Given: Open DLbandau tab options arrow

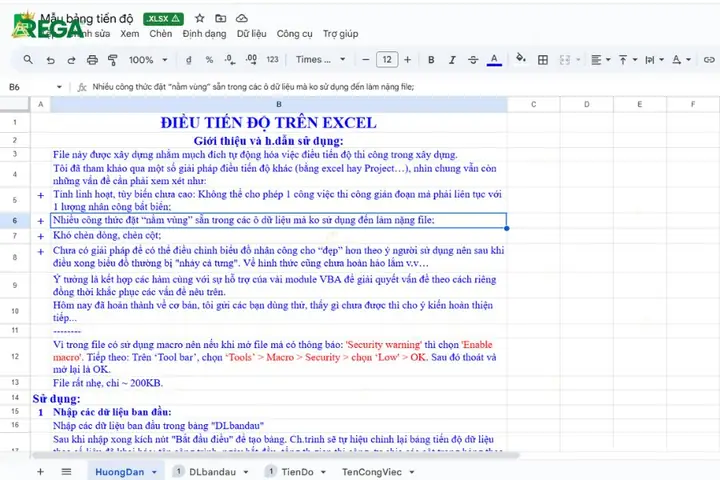Looking at the screenshot, I should click(x=246, y=472).
